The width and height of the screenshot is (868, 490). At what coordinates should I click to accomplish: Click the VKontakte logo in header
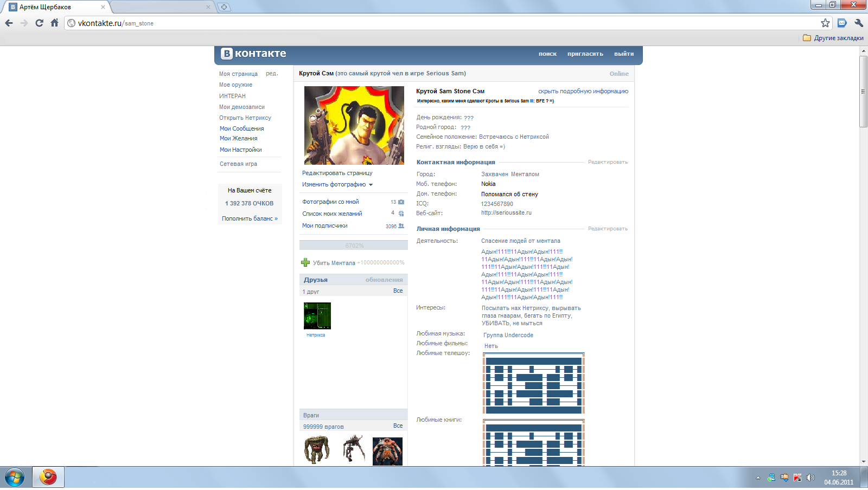(254, 53)
